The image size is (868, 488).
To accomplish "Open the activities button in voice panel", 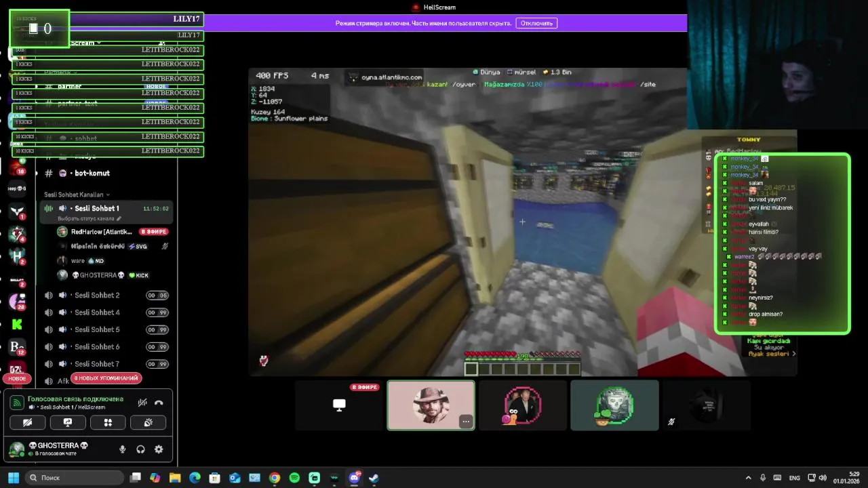I will point(108,422).
